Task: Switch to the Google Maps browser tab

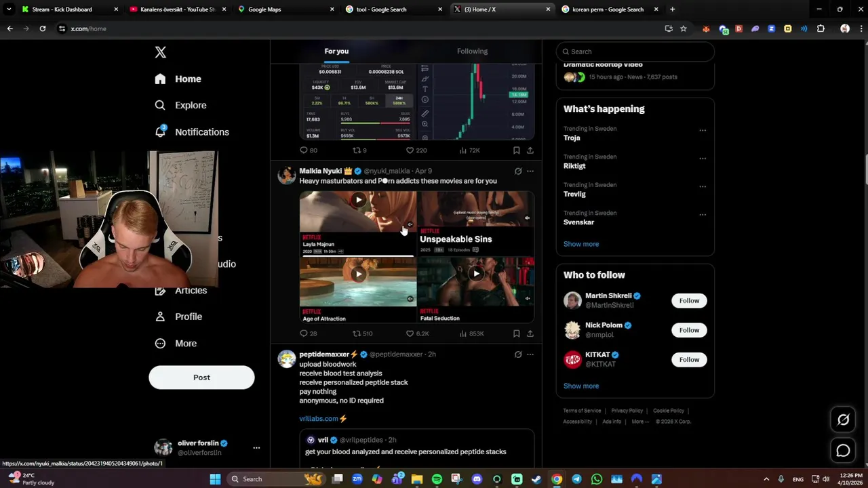Action: (285, 9)
